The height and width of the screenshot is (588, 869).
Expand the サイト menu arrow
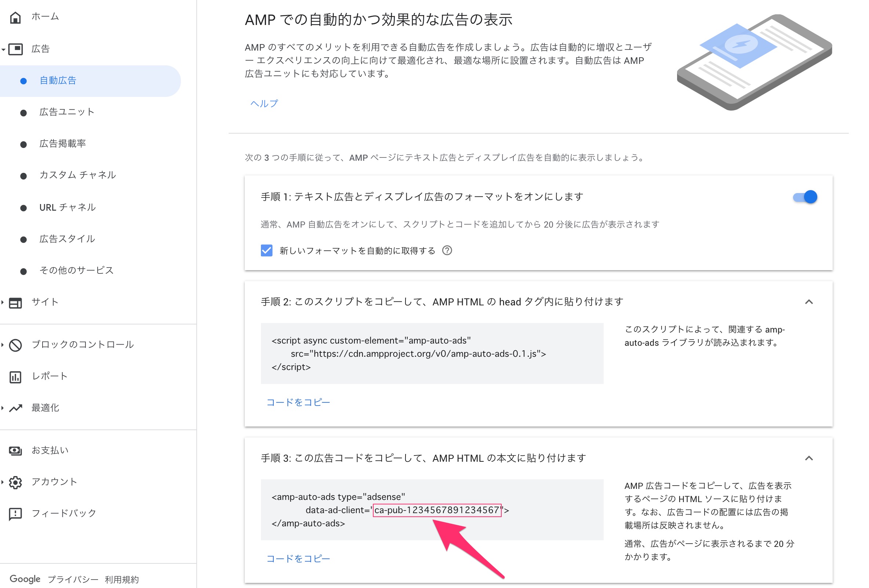click(x=3, y=302)
